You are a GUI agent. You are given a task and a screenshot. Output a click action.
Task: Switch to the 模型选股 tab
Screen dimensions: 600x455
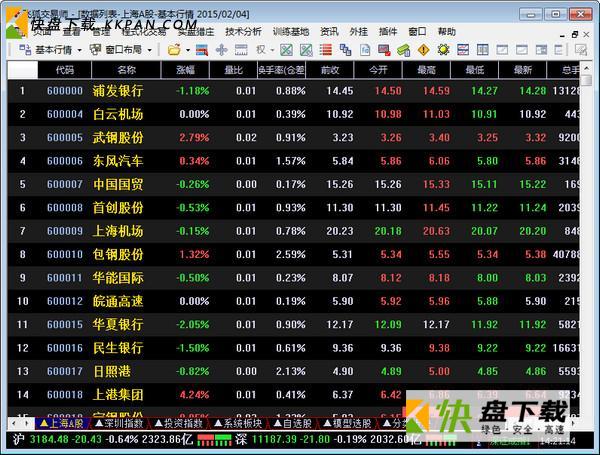(347, 423)
